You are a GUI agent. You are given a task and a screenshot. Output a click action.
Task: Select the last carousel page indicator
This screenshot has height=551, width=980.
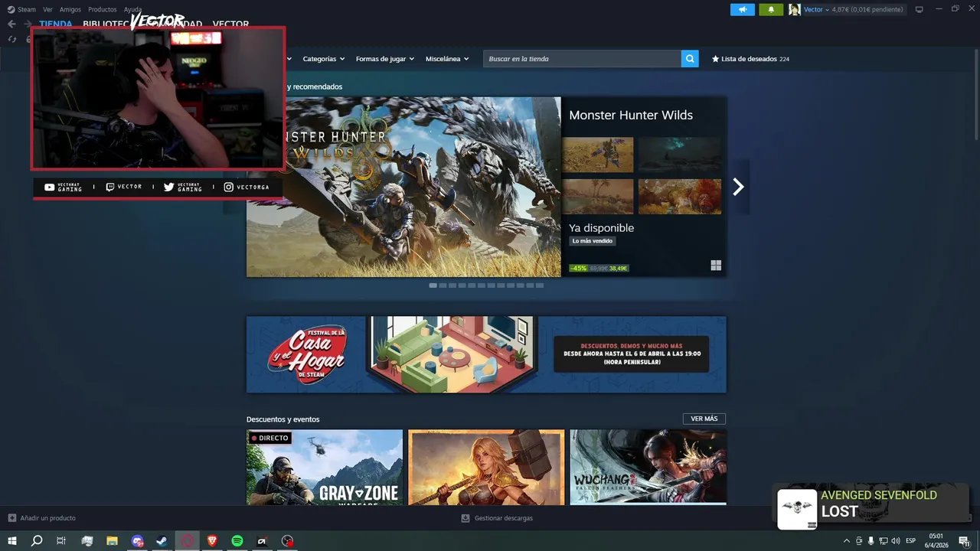(540, 285)
